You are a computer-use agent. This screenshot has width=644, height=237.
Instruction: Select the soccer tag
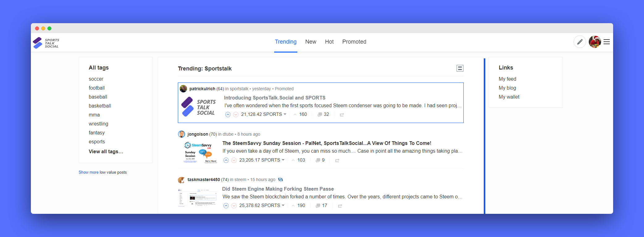tap(96, 79)
